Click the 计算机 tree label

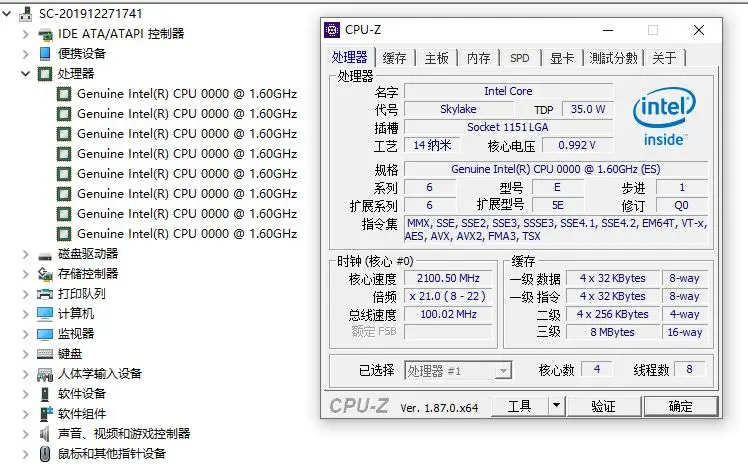click(x=76, y=314)
